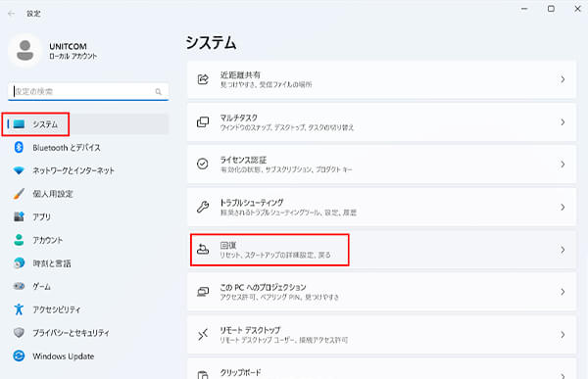This screenshot has width=588, height=379.
Task: Click the Windows Update sync icon
Action: (19, 355)
